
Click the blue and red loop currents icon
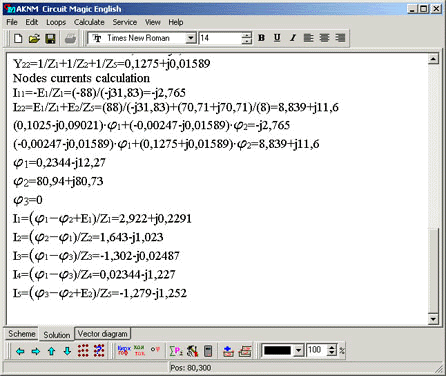click(x=124, y=351)
